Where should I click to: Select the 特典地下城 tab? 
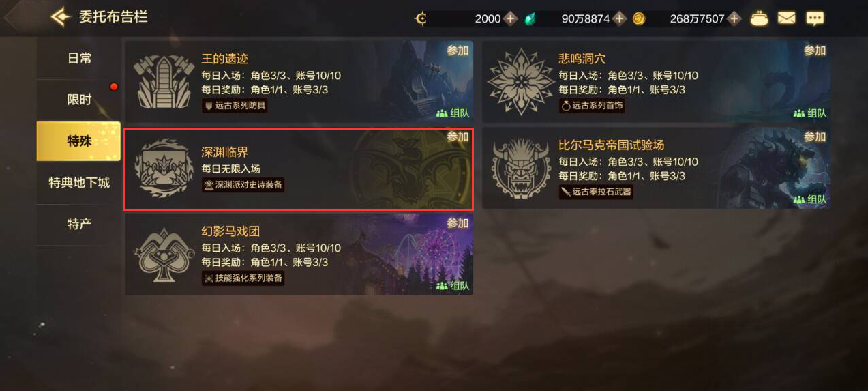click(79, 183)
